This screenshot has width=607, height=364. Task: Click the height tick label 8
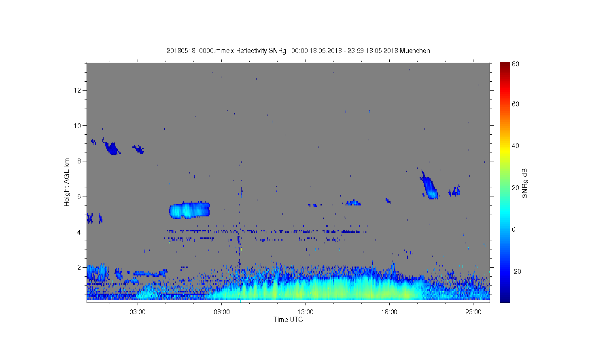(x=79, y=161)
